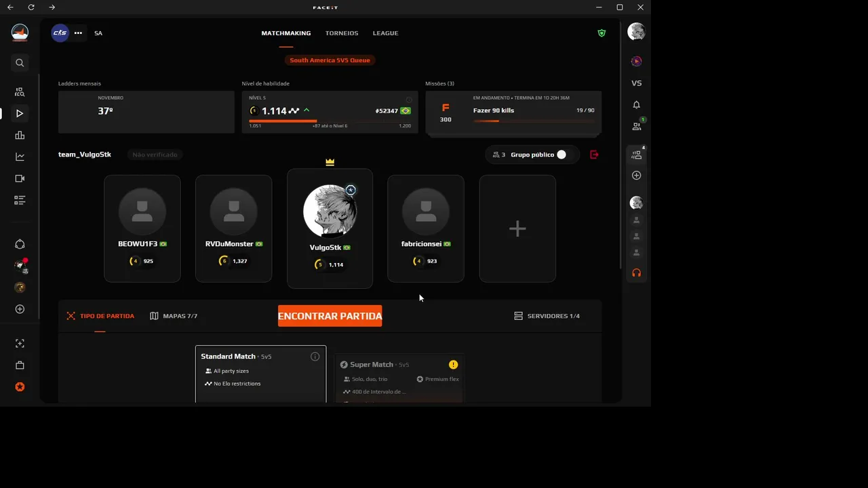Open fabricionsei player card

(x=426, y=228)
